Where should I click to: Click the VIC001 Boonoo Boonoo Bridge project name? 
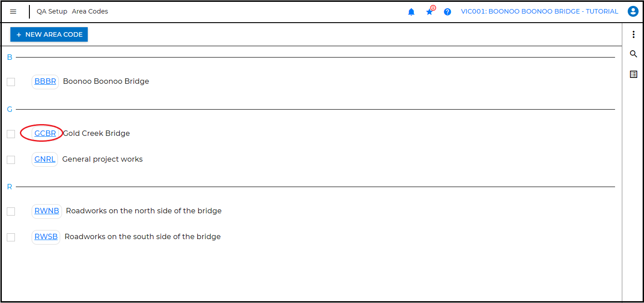click(540, 11)
